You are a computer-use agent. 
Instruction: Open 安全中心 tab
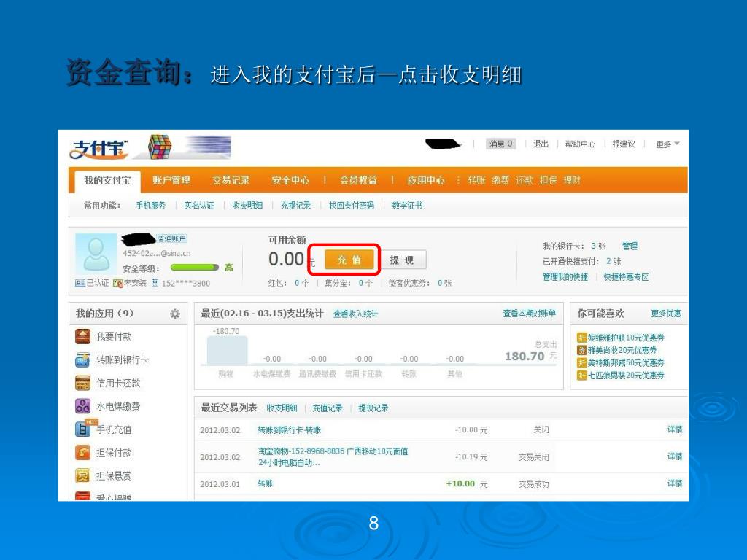click(290, 181)
